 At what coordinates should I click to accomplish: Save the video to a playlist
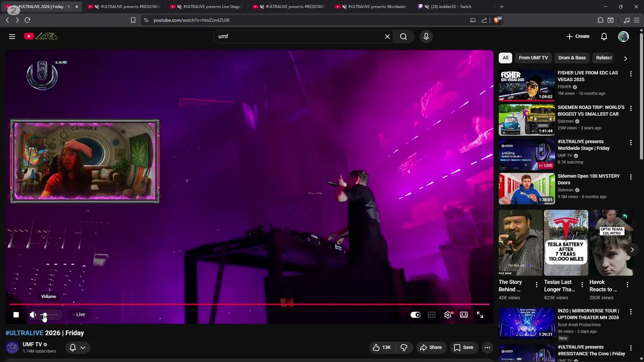tap(463, 347)
